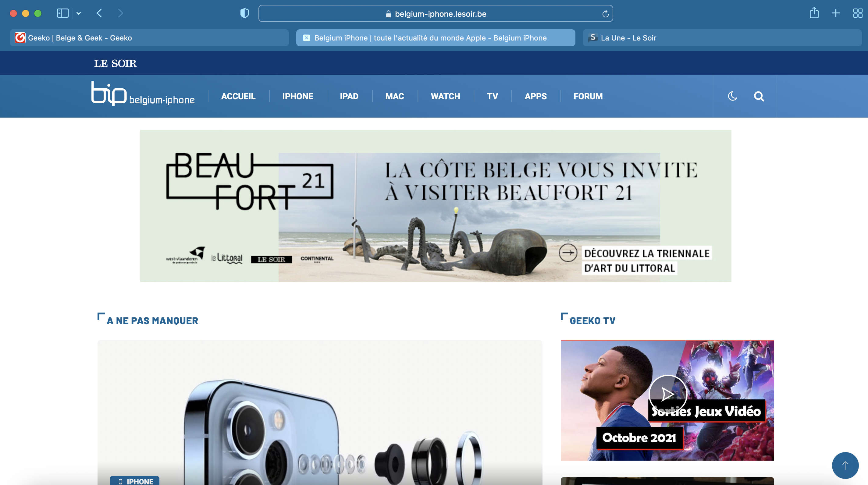Open the TV section
Image resolution: width=868 pixels, height=485 pixels.
492,96
